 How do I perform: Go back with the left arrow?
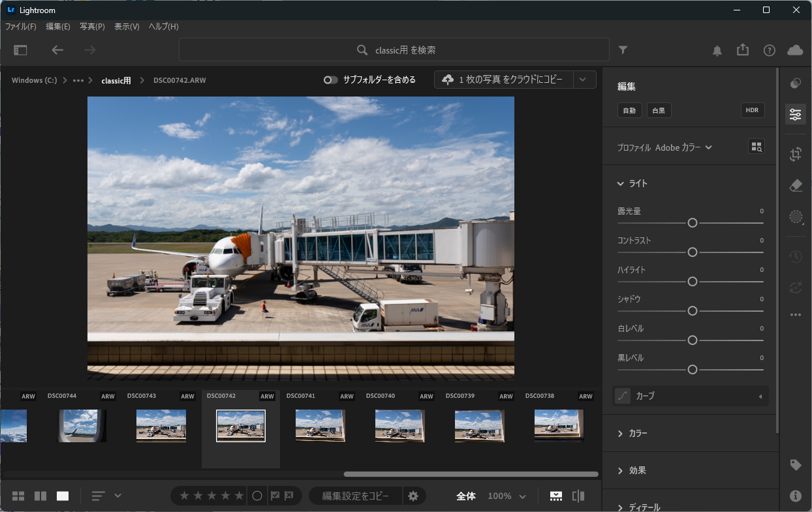57,50
